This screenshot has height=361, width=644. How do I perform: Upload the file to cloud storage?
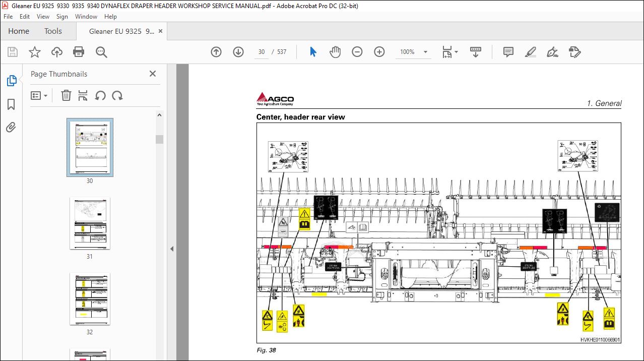click(x=56, y=52)
